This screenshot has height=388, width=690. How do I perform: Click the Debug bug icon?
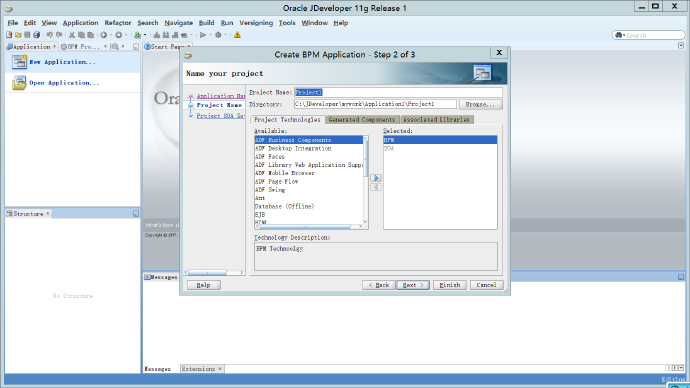click(218, 35)
